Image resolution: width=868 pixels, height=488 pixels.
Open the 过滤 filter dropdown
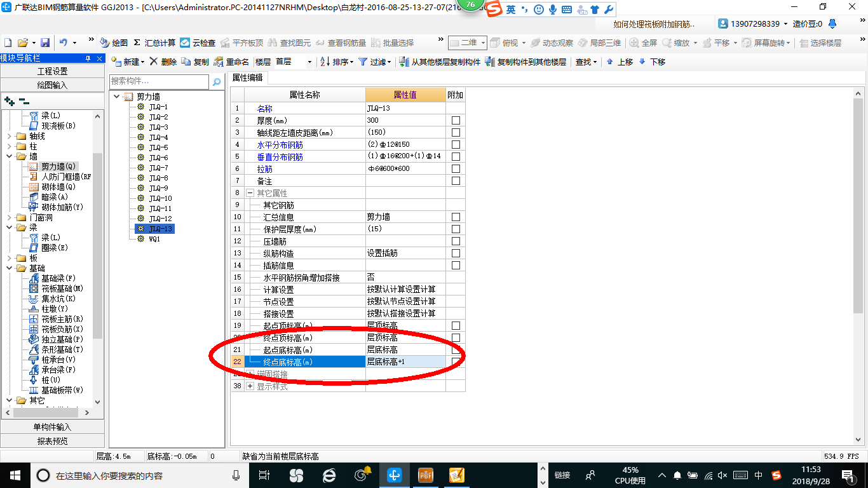374,62
